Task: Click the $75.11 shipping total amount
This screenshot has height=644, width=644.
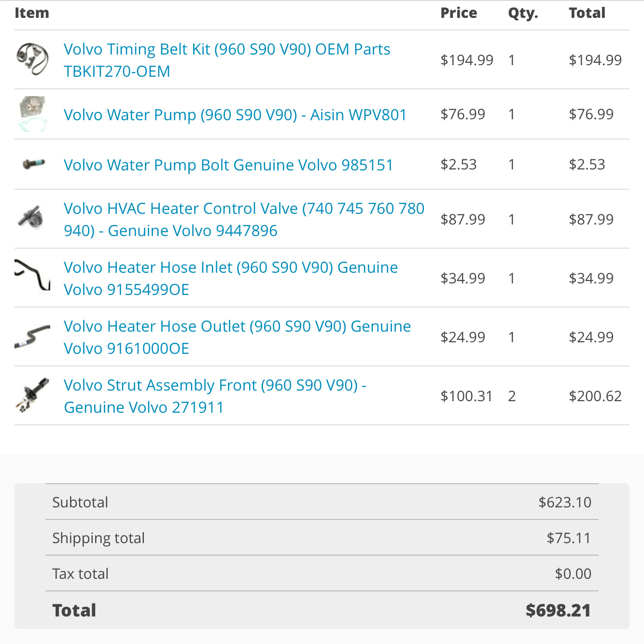Action: (x=569, y=538)
